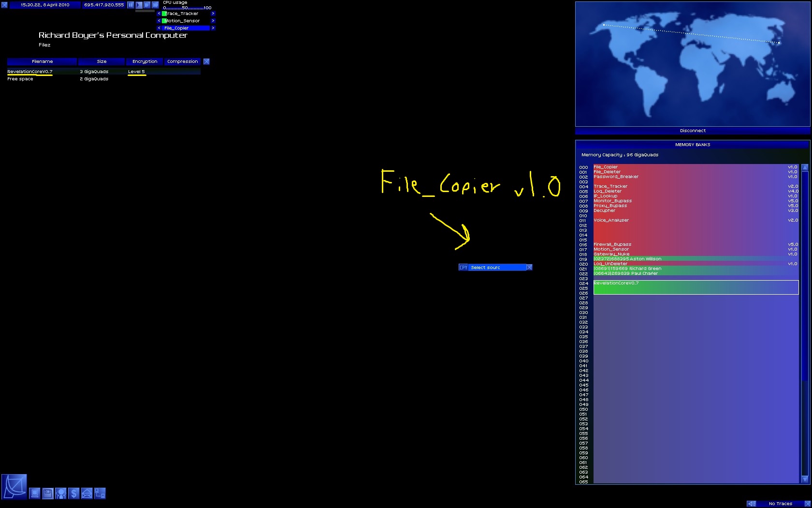This screenshot has width=812, height=508.
Task: Select the running File_Copier task in CPU list
Action: click(186, 28)
